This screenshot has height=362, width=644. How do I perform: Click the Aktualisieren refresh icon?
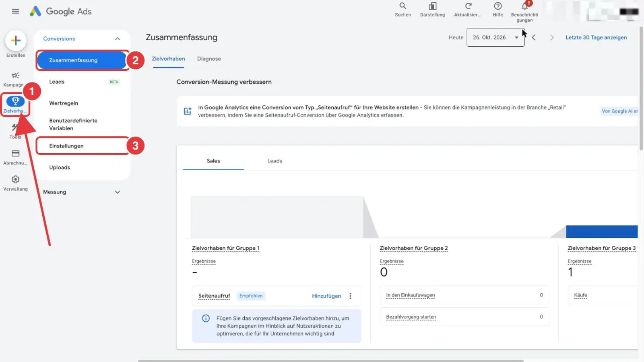click(468, 6)
